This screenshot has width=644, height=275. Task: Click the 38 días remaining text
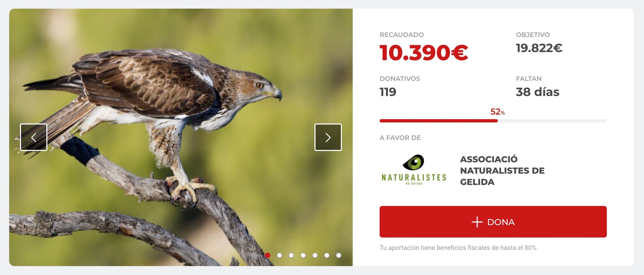(537, 92)
